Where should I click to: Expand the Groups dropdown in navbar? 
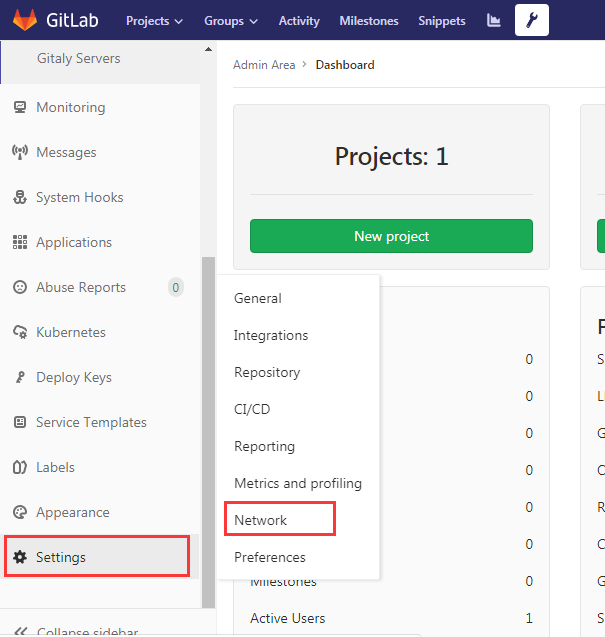point(231,21)
